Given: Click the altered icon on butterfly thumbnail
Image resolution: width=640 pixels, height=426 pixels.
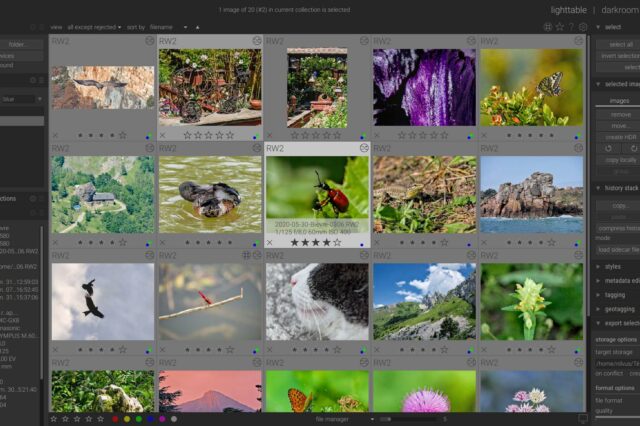Looking at the screenshot, I should coord(578,41).
